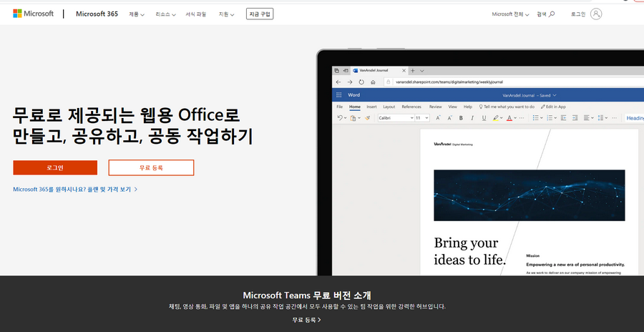Expand the font color dropdown arrow
The height and width of the screenshot is (332, 644).
coord(515,118)
